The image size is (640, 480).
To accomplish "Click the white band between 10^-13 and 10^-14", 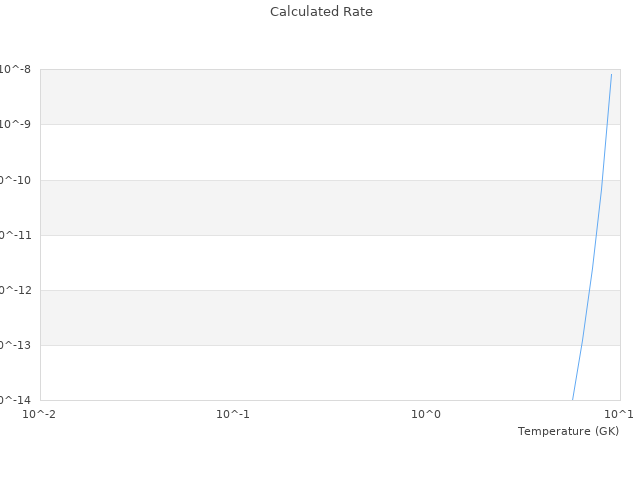I will pyautogui.click(x=300, y=372).
